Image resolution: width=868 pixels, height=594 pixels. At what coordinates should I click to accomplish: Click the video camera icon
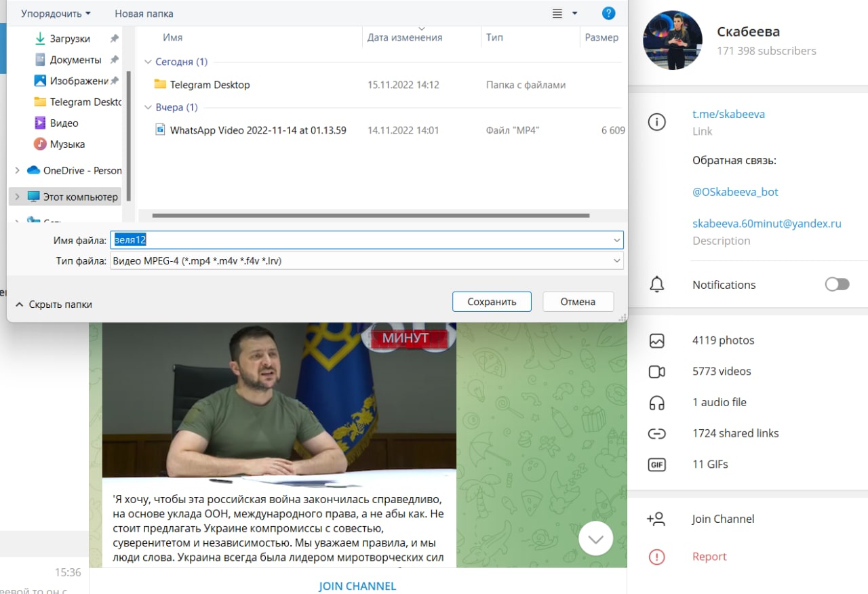[x=656, y=372]
